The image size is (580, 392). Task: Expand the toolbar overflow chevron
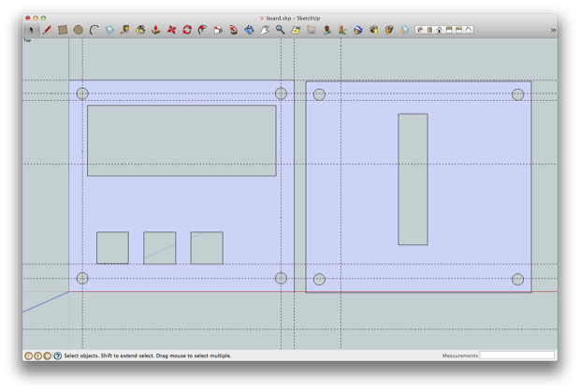point(553,30)
